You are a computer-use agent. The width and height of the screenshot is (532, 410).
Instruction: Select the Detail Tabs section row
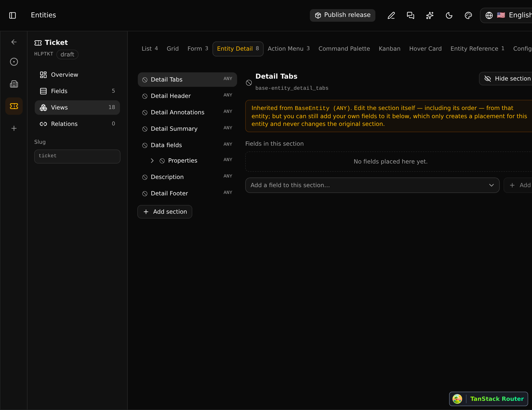[x=187, y=79]
